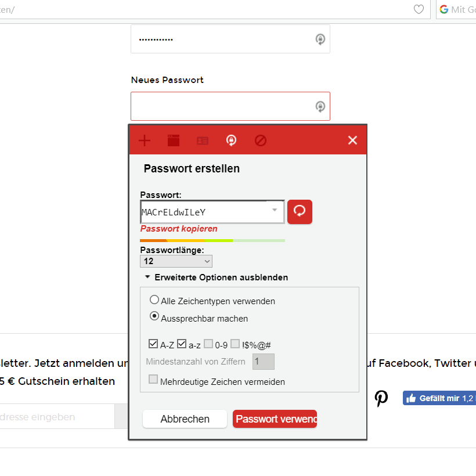The height and width of the screenshot is (476, 476).
Task: Click the never/disable circle-slash icon
Action: tap(261, 140)
